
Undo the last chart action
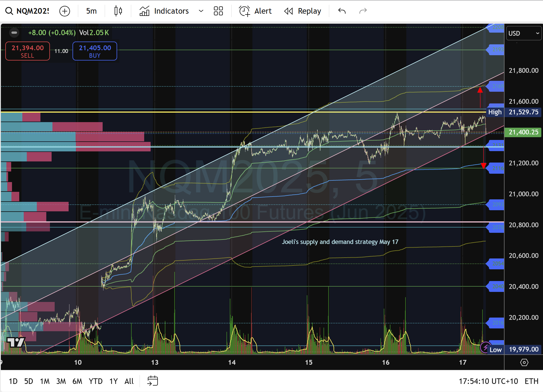pyautogui.click(x=342, y=11)
